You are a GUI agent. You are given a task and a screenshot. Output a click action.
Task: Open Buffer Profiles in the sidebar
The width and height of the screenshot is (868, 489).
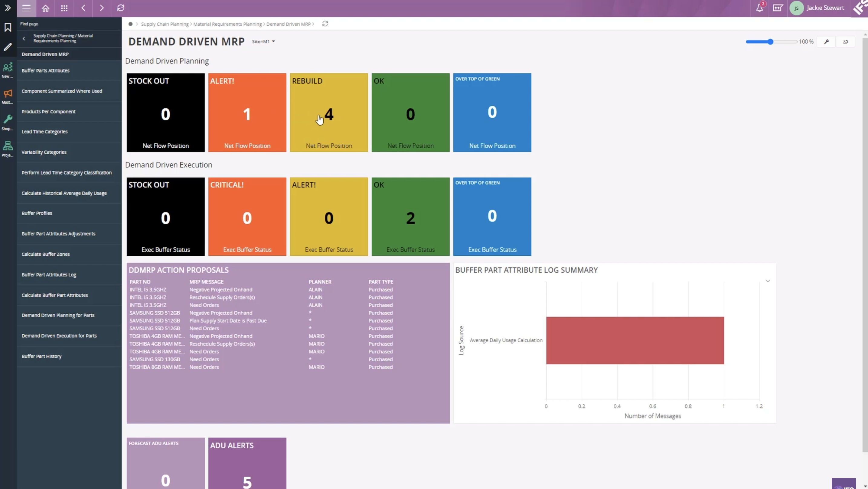37,213
